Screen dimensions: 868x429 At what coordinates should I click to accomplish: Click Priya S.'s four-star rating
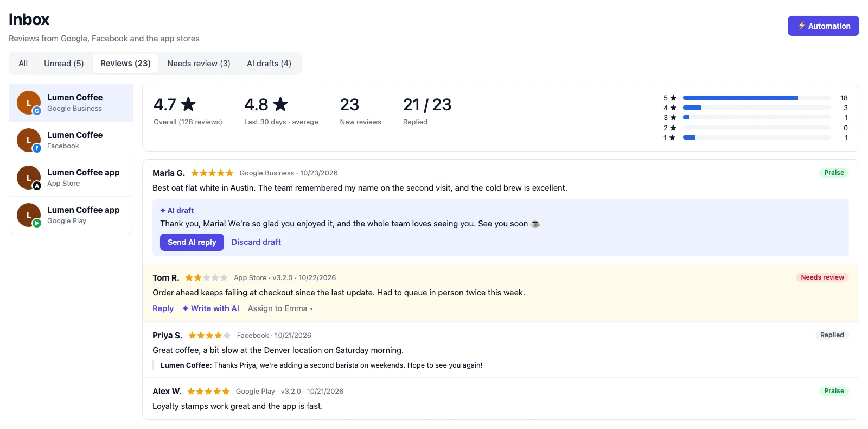tap(209, 336)
